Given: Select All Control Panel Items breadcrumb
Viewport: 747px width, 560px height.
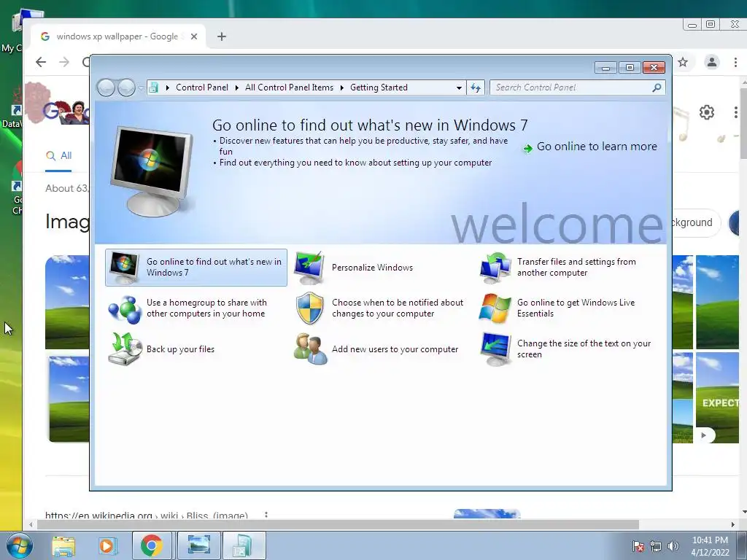Looking at the screenshot, I should [x=289, y=87].
